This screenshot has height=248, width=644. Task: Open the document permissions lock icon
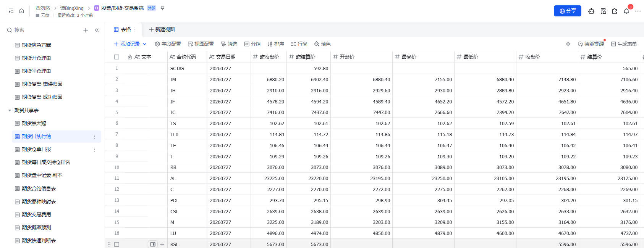pyautogui.click(x=603, y=11)
